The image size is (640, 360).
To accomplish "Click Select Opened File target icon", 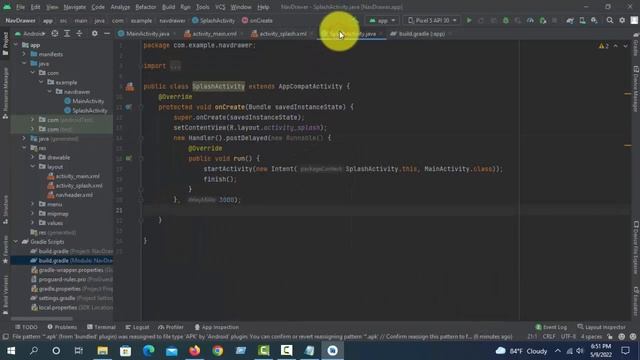I will click(55, 33).
